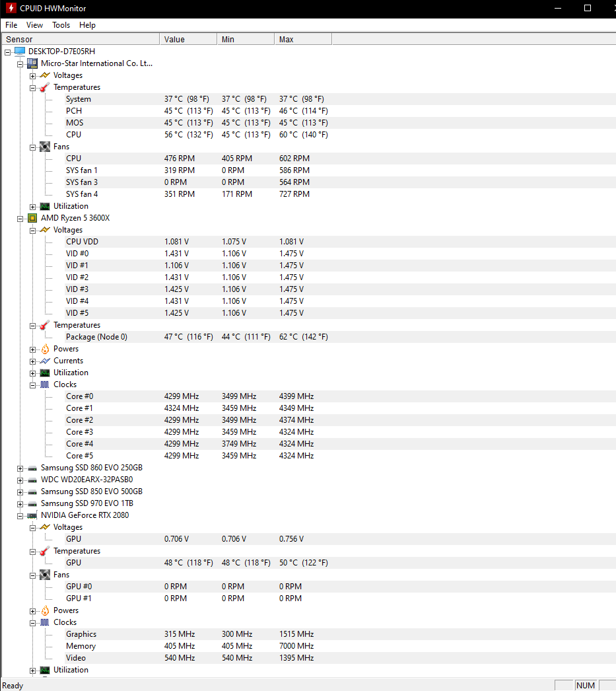Click the Samsung SSD 860 EVO drive icon

click(32, 468)
